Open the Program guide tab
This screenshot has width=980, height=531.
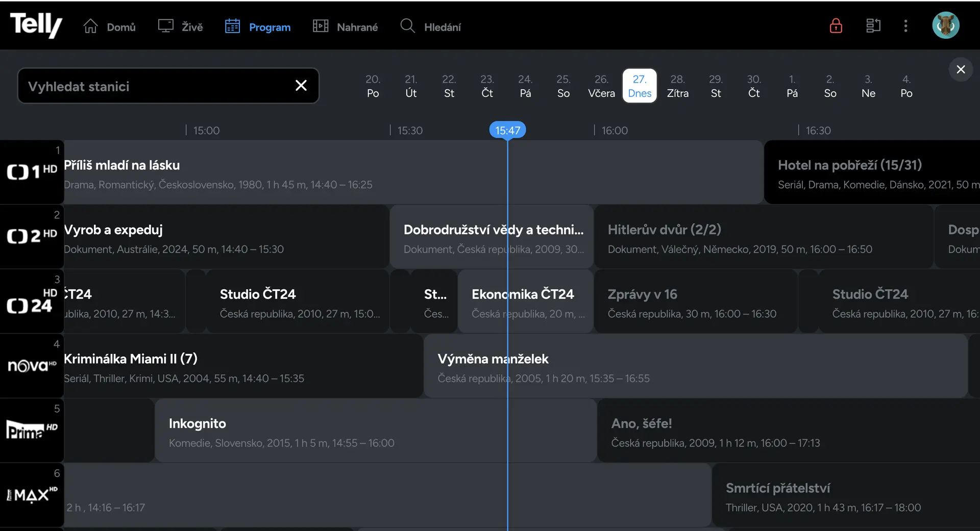pos(258,27)
